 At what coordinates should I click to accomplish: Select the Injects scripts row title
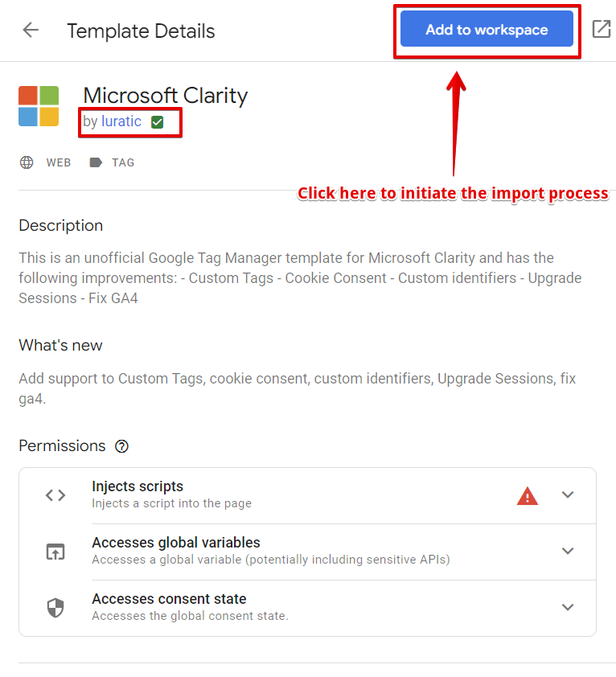pos(138,486)
